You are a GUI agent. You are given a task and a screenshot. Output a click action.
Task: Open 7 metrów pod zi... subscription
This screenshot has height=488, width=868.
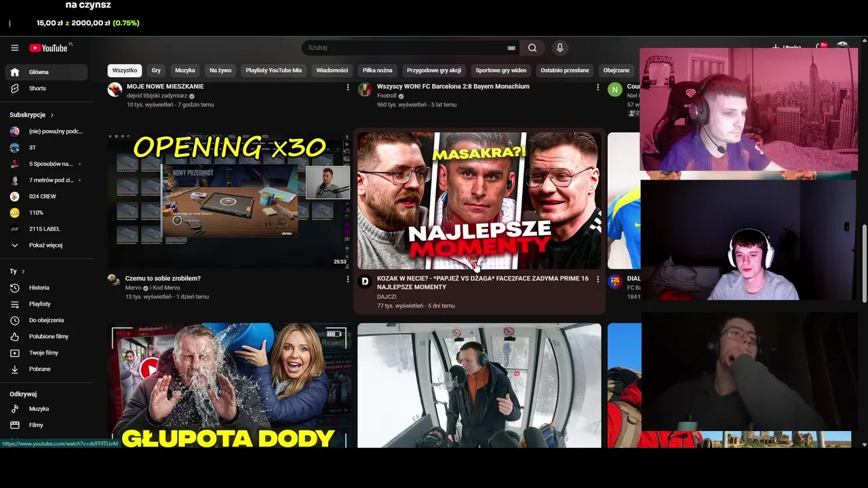click(46, 180)
